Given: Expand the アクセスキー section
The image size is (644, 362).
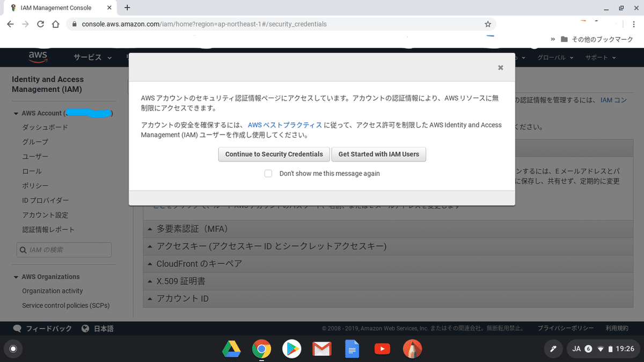Looking at the screenshot, I should click(389, 246).
